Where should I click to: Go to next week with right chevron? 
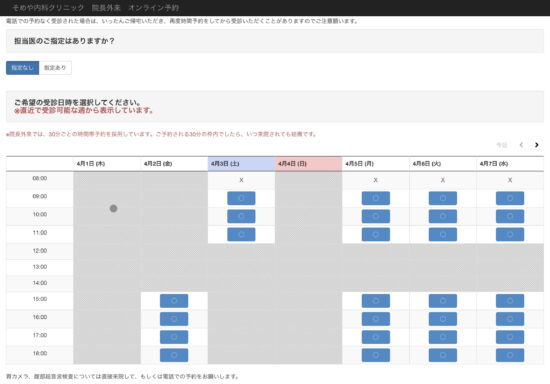[536, 145]
